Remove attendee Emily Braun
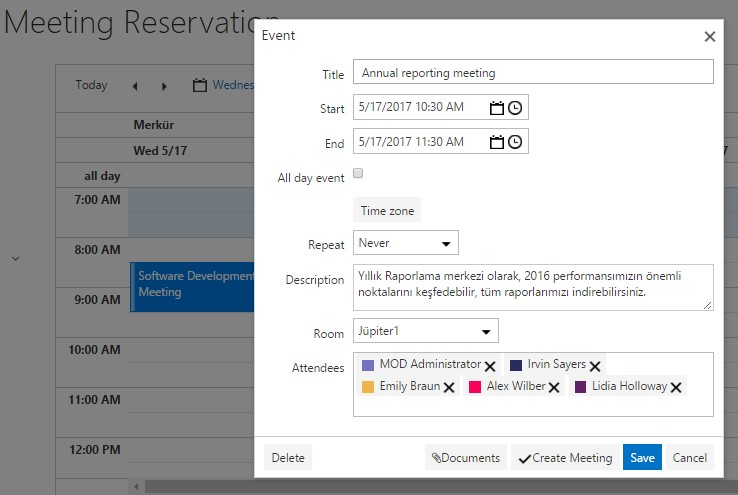This screenshot has height=495, width=738. [x=449, y=387]
